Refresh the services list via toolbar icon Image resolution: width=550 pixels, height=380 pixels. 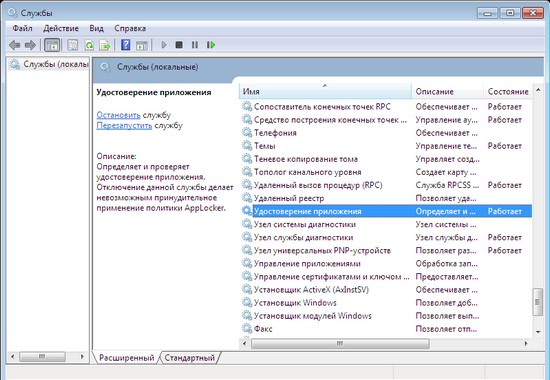tap(89, 45)
